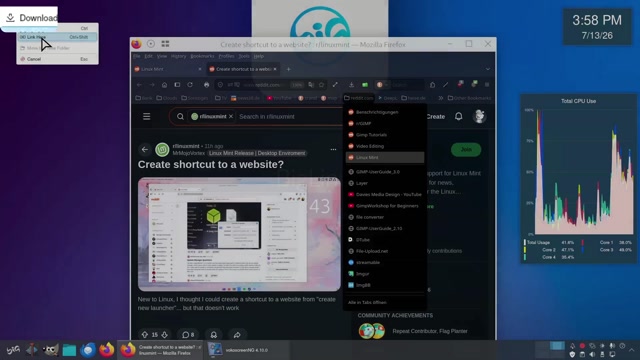Open the streamable bookmark
Viewport: 640px width, 360px height.
(x=384, y=262)
